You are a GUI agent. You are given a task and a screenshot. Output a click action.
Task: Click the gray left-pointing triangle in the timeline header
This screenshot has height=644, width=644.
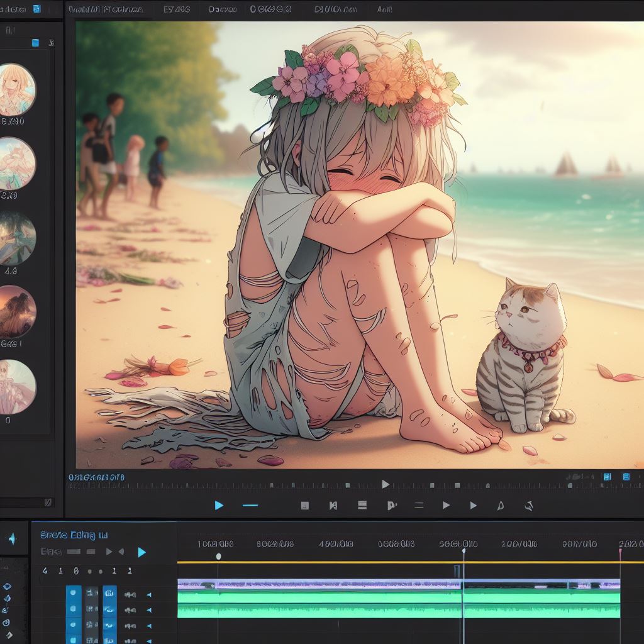click(x=121, y=552)
